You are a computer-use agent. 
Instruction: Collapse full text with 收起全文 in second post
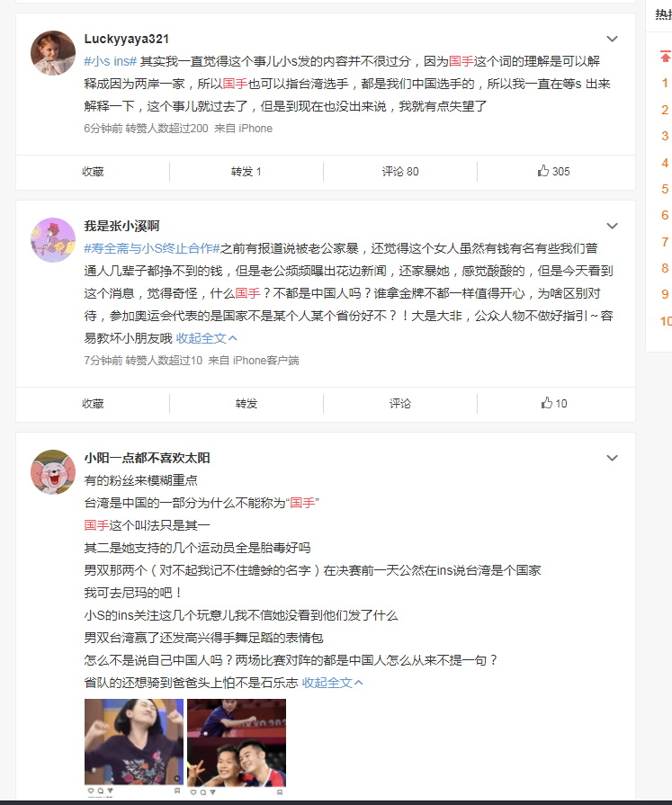pyautogui.click(x=206, y=338)
